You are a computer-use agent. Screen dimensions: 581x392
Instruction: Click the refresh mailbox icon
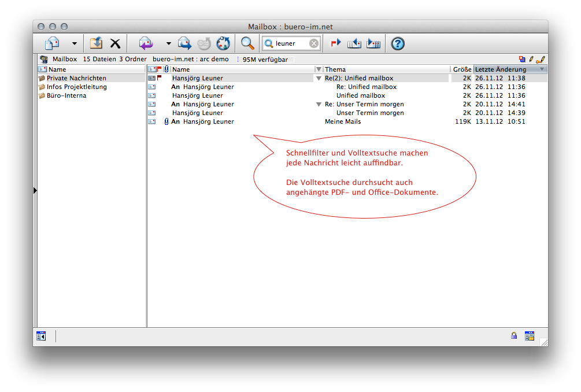click(223, 43)
